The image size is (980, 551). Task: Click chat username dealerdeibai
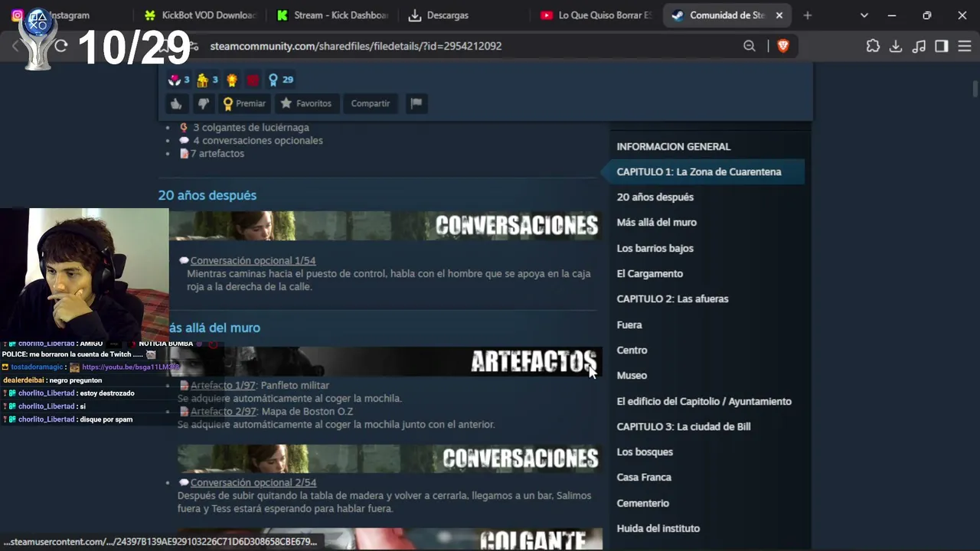point(23,380)
